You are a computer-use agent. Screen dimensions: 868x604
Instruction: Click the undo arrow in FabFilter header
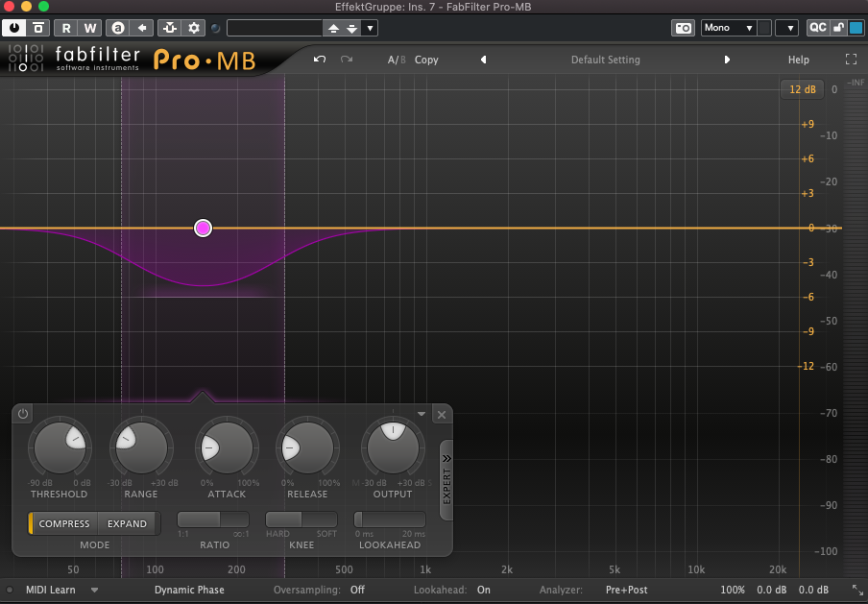click(x=320, y=60)
